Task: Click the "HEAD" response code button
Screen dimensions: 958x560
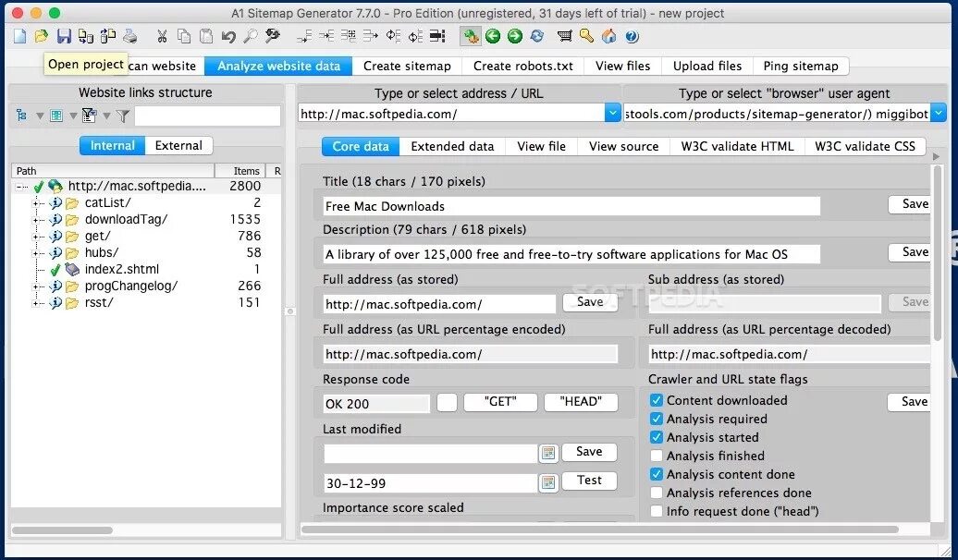Action: tap(581, 401)
